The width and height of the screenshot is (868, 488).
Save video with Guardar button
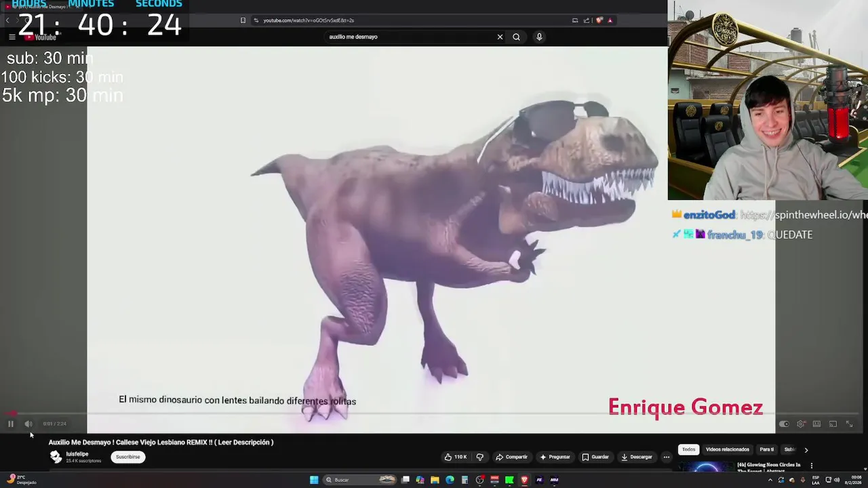pyautogui.click(x=595, y=457)
